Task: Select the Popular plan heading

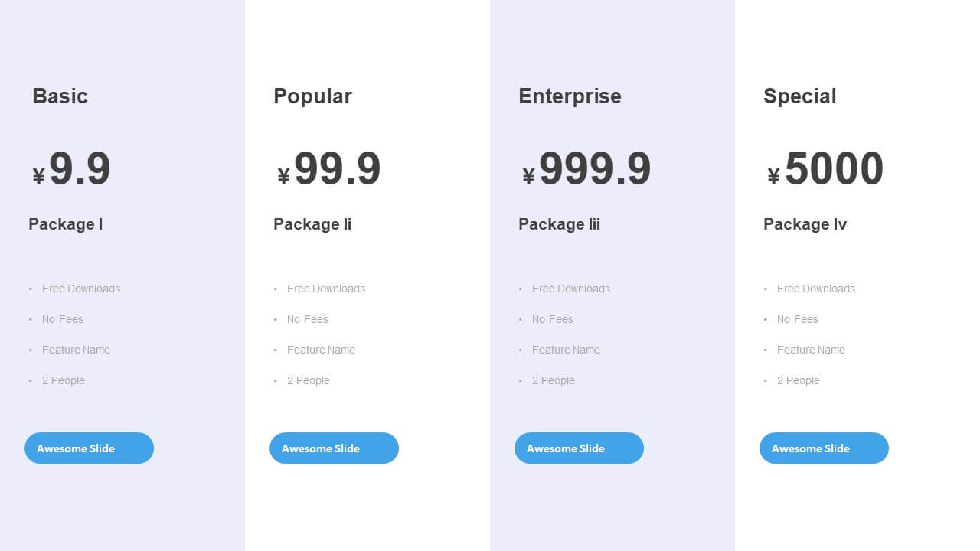Action: point(312,96)
